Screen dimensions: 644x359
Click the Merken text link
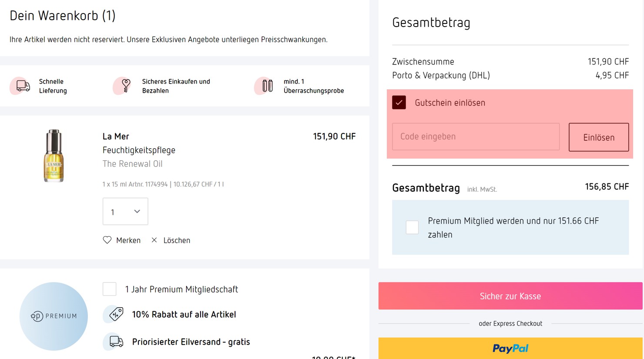tap(128, 240)
